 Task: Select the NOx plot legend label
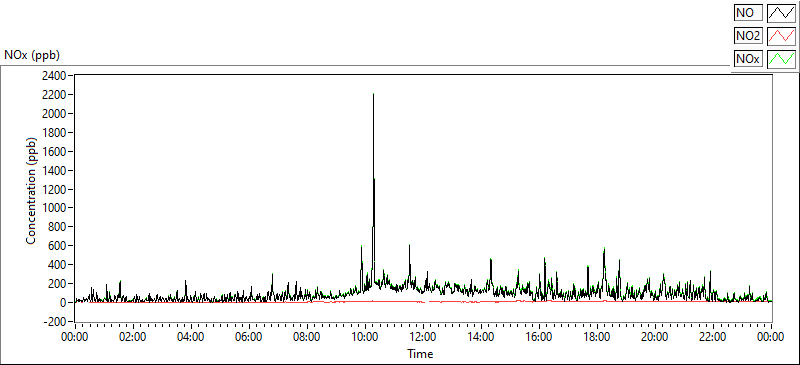point(748,59)
